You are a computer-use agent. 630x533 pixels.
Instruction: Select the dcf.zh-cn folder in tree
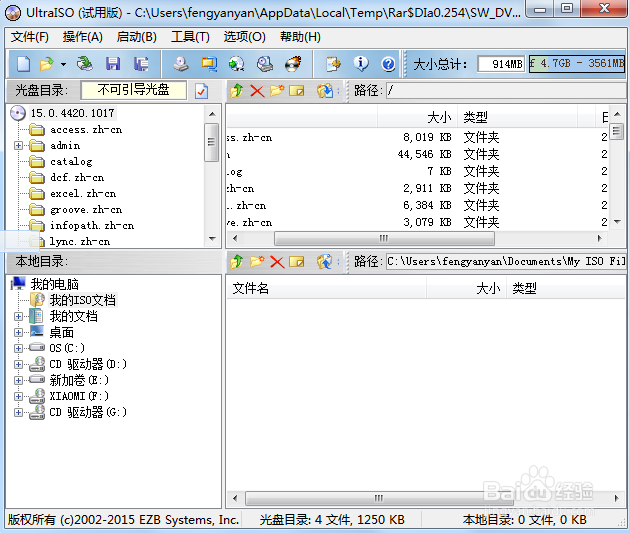pos(77,178)
